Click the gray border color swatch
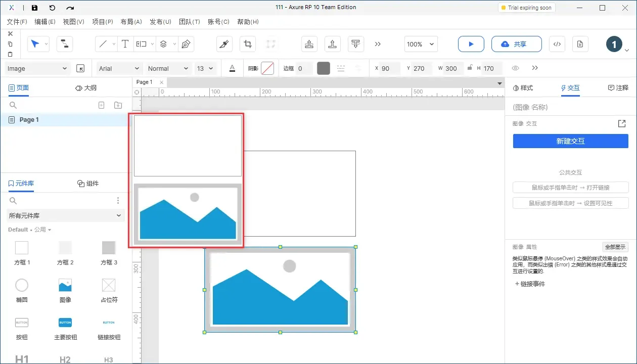Image resolution: width=637 pixels, height=364 pixels. click(324, 68)
